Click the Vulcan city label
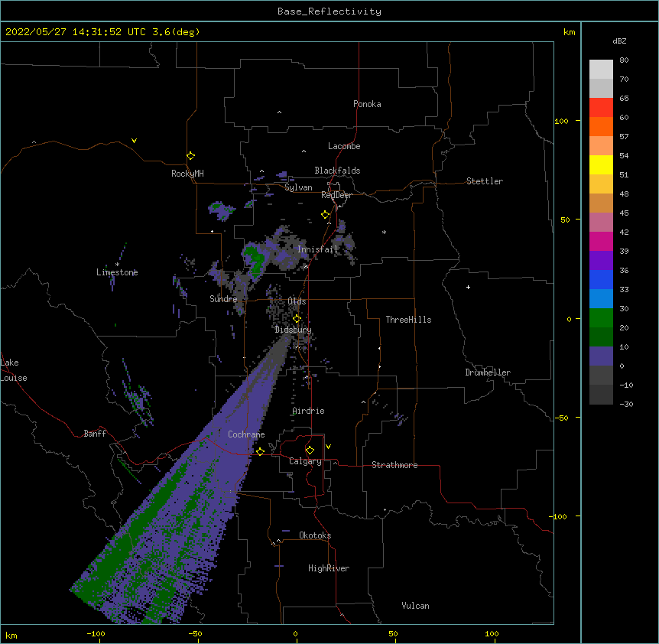This screenshot has width=659, height=644. point(415,606)
